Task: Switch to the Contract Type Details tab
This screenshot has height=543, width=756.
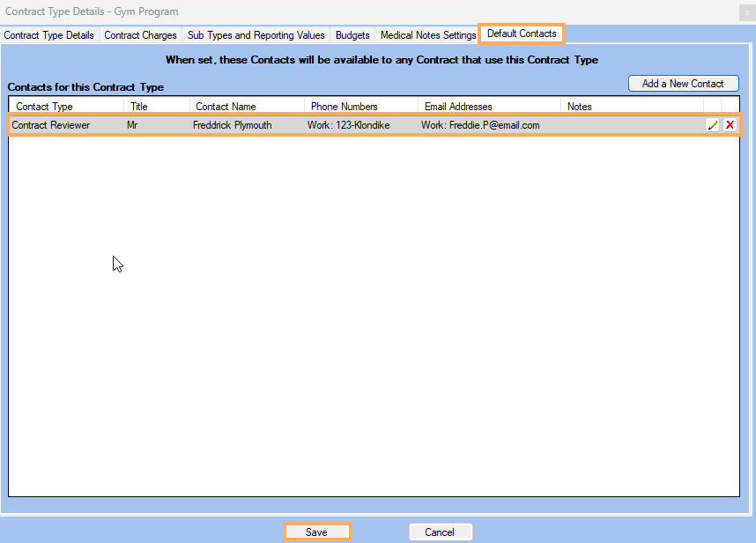Action: (50, 34)
